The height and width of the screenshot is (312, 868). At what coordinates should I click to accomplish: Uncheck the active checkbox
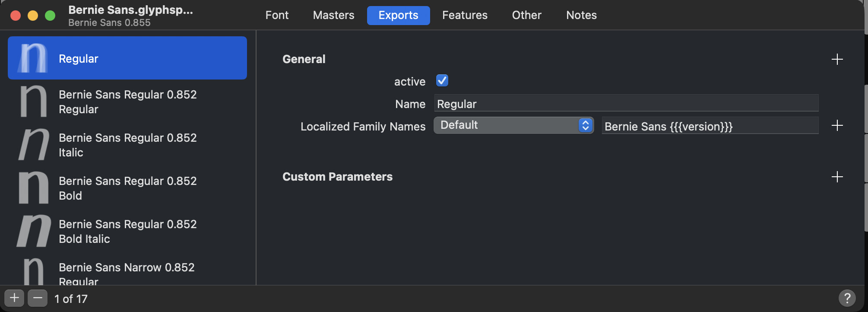[x=442, y=81]
